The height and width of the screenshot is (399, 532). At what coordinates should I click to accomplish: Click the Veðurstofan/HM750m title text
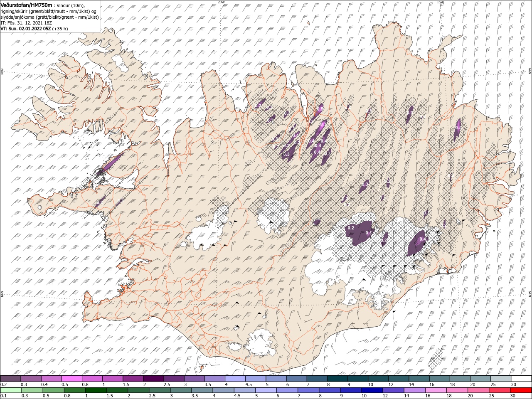[x=27, y=5]
